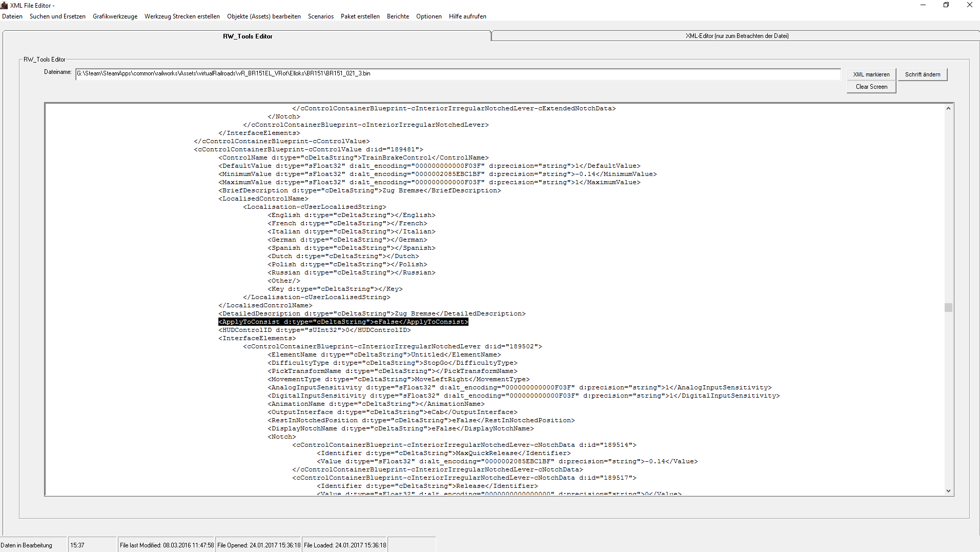Screen dimensions: 980x552
Task: Click the Schrift ändern button
Action: [x=923, y=74]
